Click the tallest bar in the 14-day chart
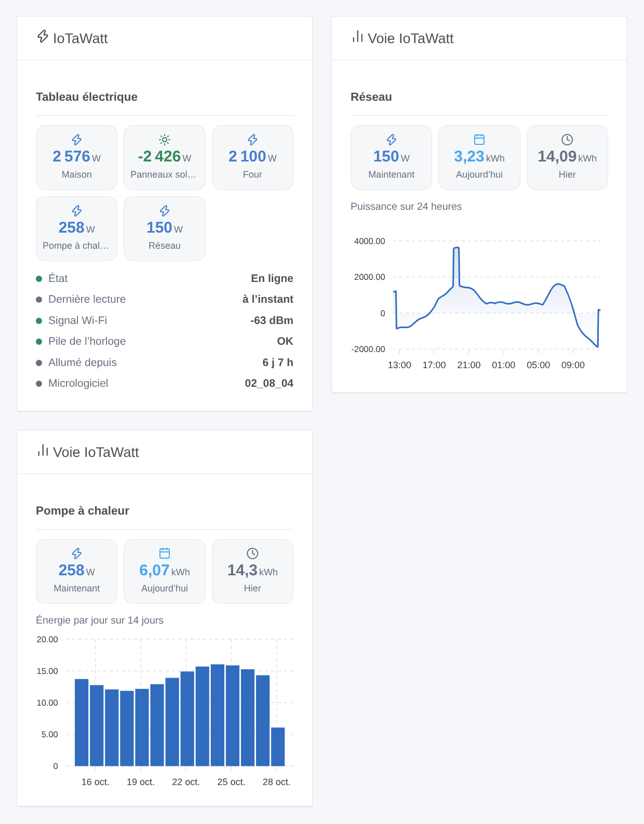Screen dimensions: 644x824 218,715
